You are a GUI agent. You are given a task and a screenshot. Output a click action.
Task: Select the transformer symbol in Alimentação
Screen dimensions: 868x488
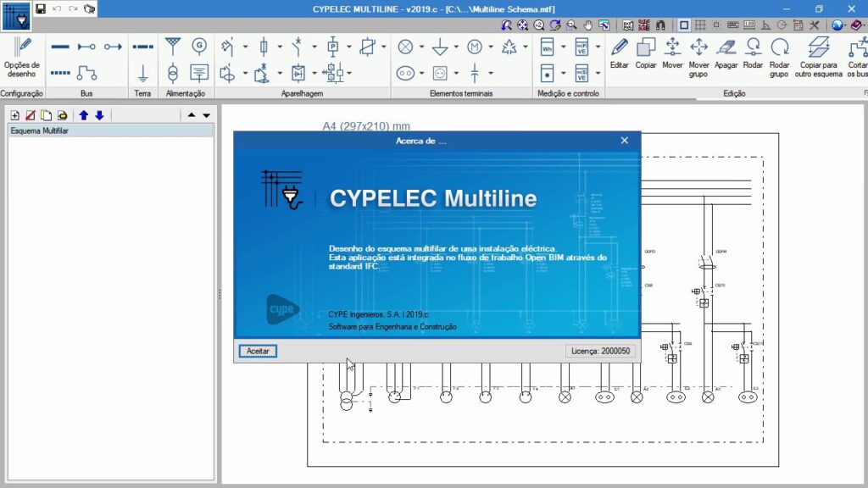(173, 73)
